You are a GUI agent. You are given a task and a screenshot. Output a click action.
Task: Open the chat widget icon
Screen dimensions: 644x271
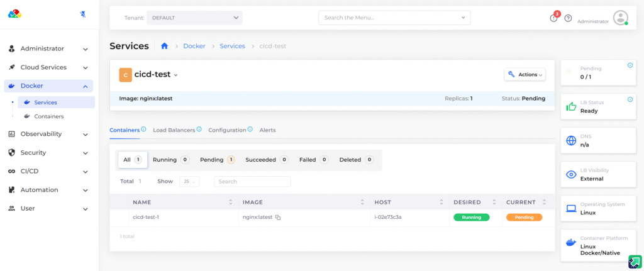pyautogui.click(x=635, y=262)
